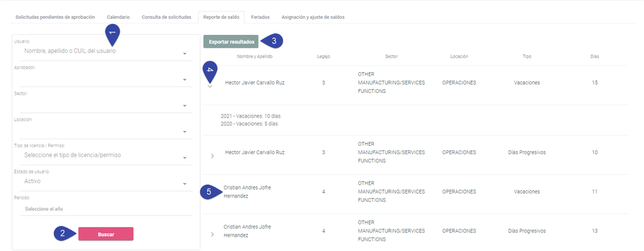The image size is (644, 251).
Task: Open Tipo de licencia / Permiso dropdown
Action: [x=185, y=158]
